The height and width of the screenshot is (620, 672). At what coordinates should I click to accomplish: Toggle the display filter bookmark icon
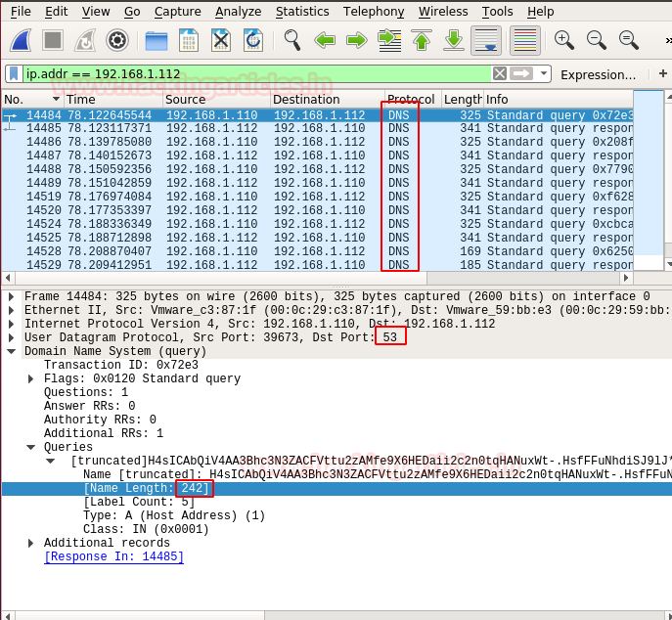click(x=13, y=74)
